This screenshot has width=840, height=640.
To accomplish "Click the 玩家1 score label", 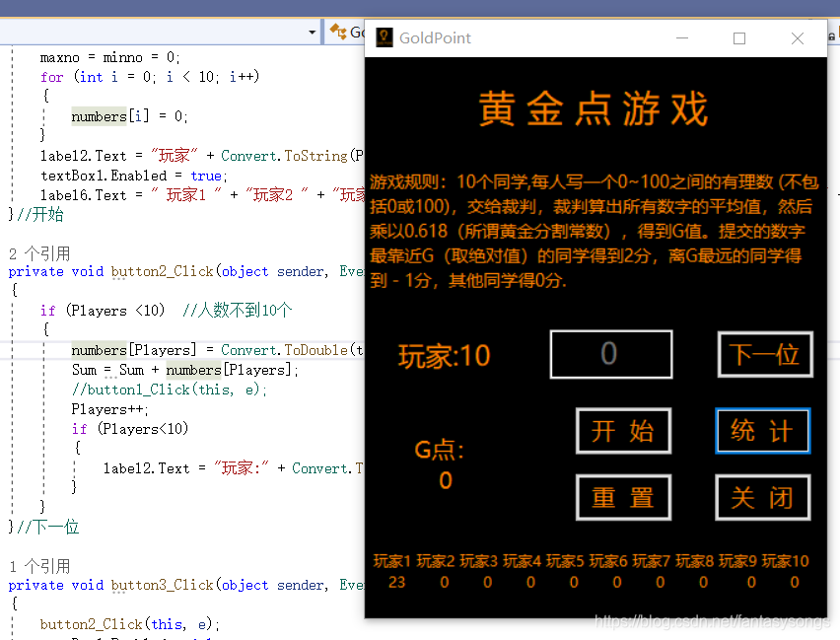I will point(391,561).
